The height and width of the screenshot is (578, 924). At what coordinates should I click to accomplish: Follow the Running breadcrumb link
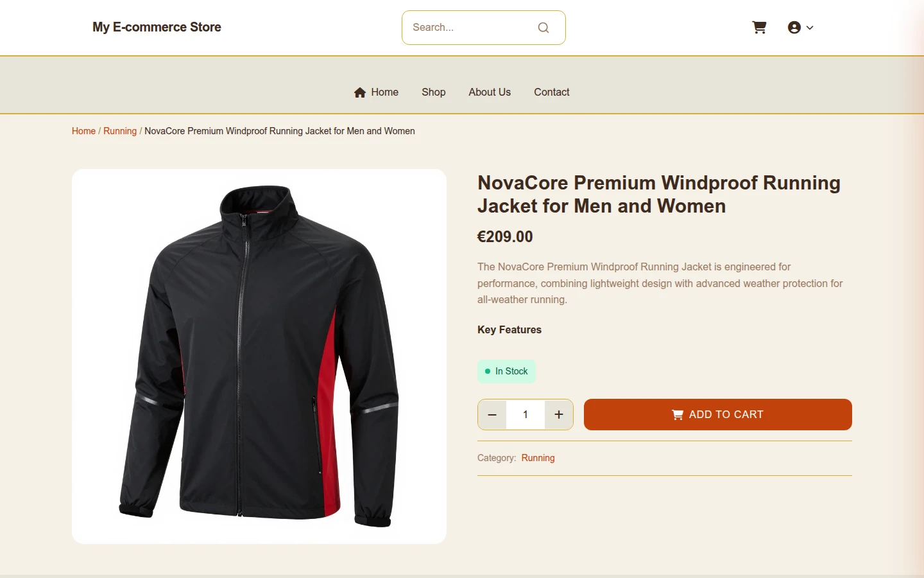120,131
